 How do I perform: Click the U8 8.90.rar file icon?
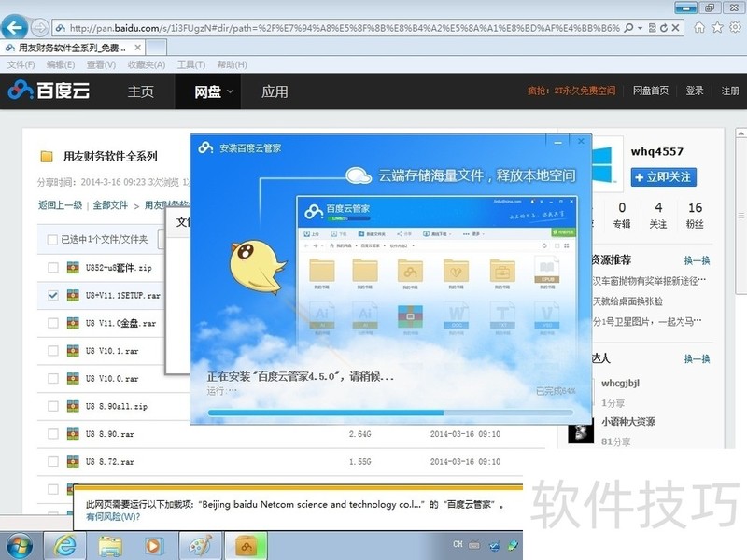click(x=72, y=435)
